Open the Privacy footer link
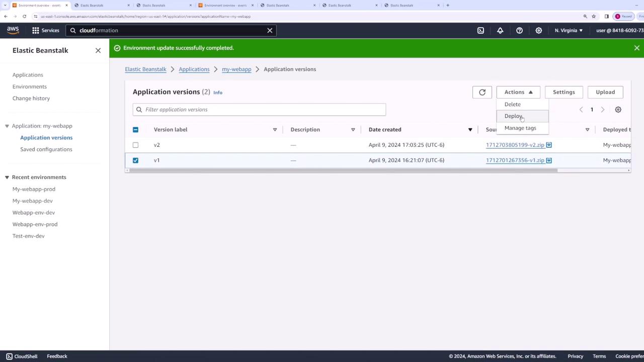This screenshot has height=362, width=644. click(x=575, y=356)
